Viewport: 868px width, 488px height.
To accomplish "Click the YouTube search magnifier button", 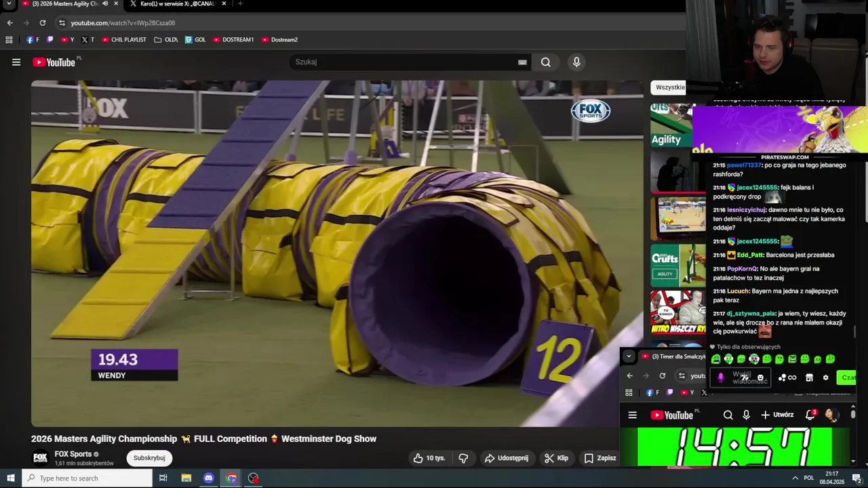I will 546,62.
